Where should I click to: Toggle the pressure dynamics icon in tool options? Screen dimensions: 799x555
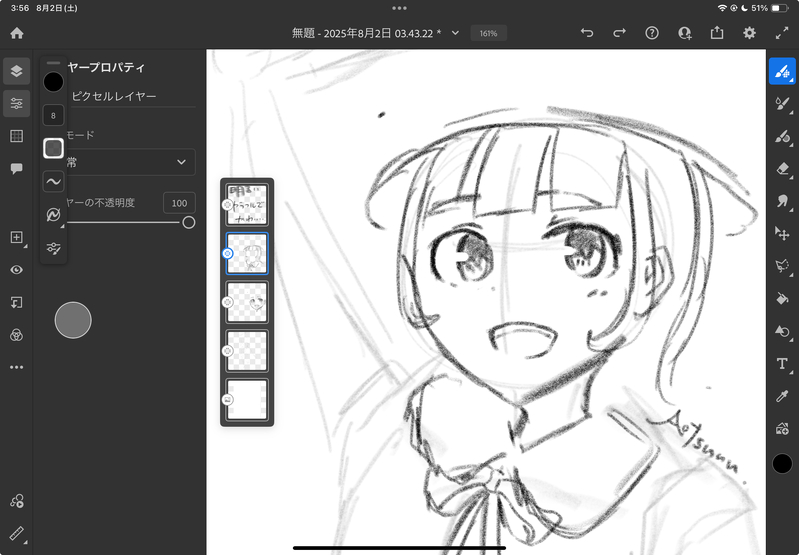54,215
